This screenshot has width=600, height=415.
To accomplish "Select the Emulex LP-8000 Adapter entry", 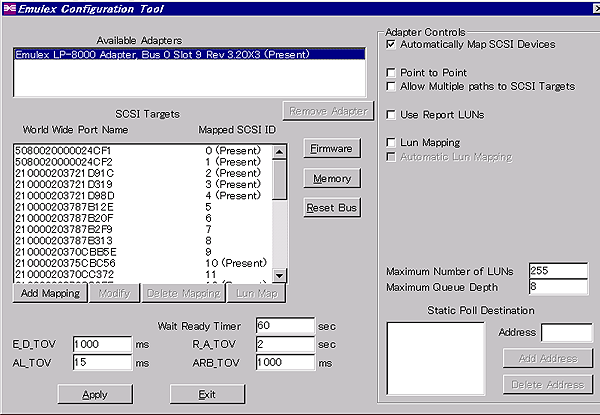I will (189, 55).
